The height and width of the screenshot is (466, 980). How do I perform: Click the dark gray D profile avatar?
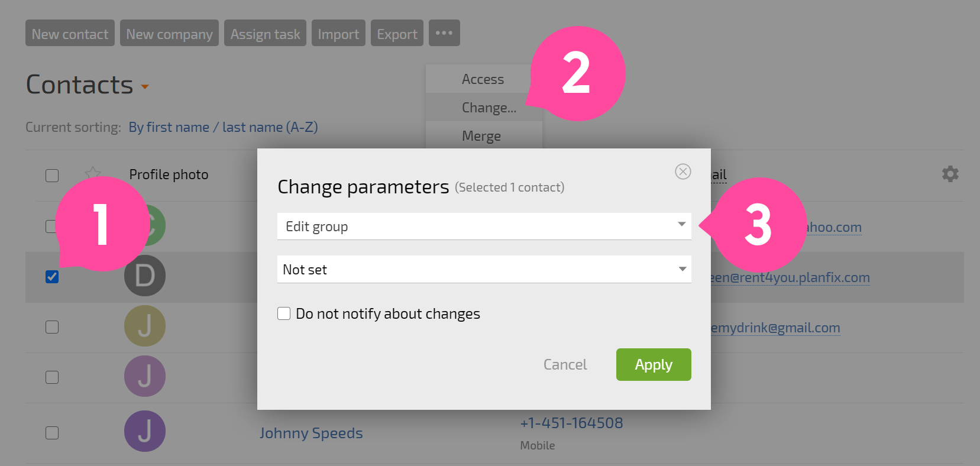(x=145, y=276)
